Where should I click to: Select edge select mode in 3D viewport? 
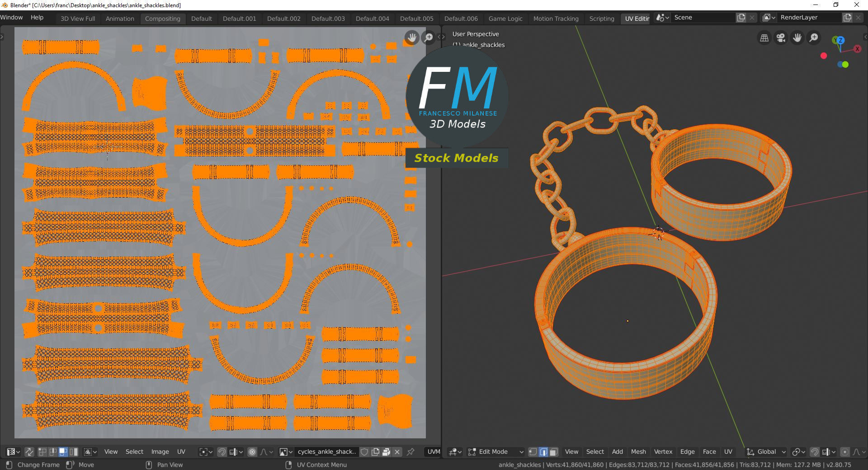click(543, 451)
